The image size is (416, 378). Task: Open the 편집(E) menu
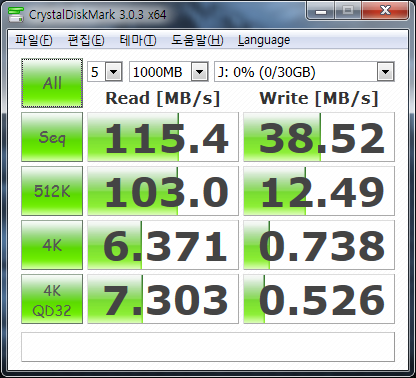pyautogui.click(x=86, y=40)
